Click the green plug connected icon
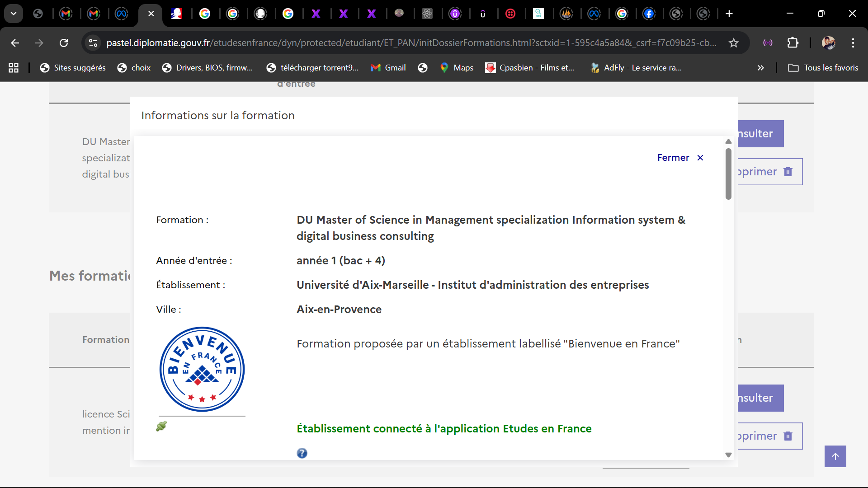The width and height of the screenshot is (868, 488). (x=161, y=426)
